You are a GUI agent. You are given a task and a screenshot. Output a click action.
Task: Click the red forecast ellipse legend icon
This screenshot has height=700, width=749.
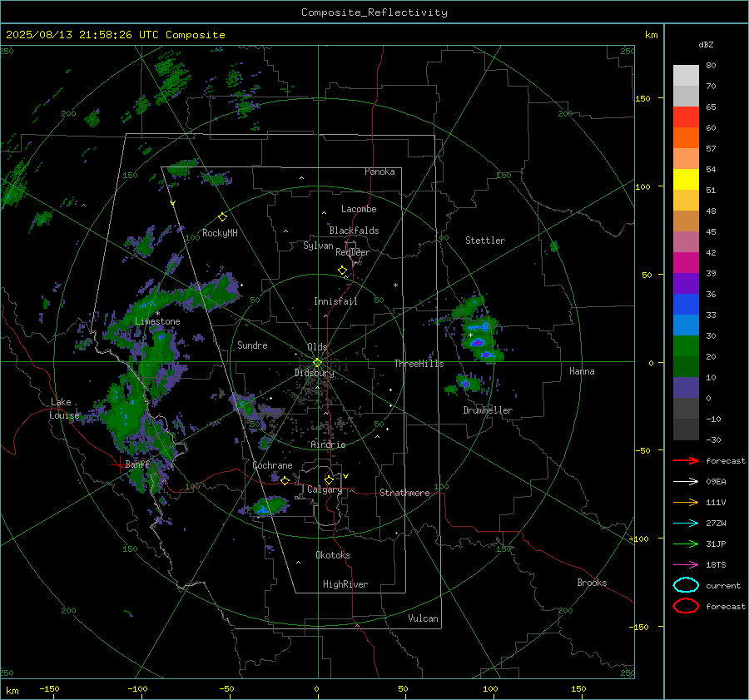[686, 606]
